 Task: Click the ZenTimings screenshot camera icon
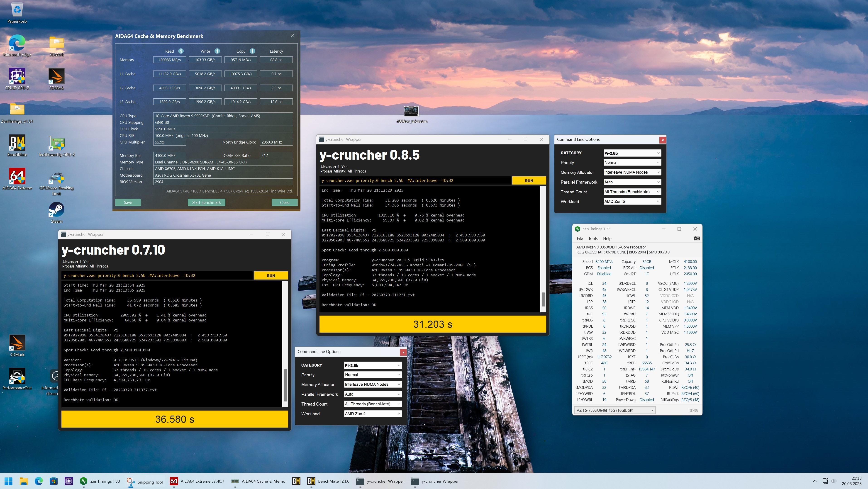[697, 238]
